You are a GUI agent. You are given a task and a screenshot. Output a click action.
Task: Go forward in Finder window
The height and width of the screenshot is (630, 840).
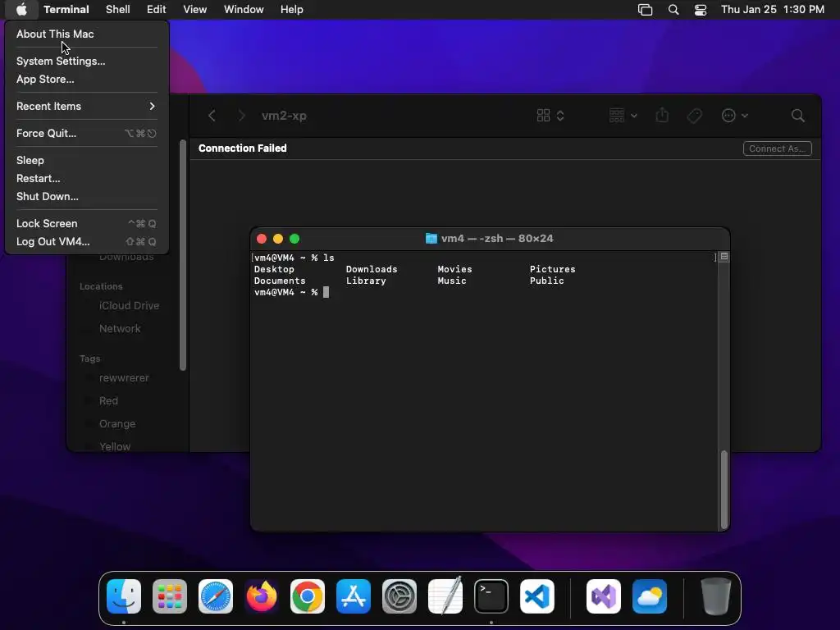[242, 116]
